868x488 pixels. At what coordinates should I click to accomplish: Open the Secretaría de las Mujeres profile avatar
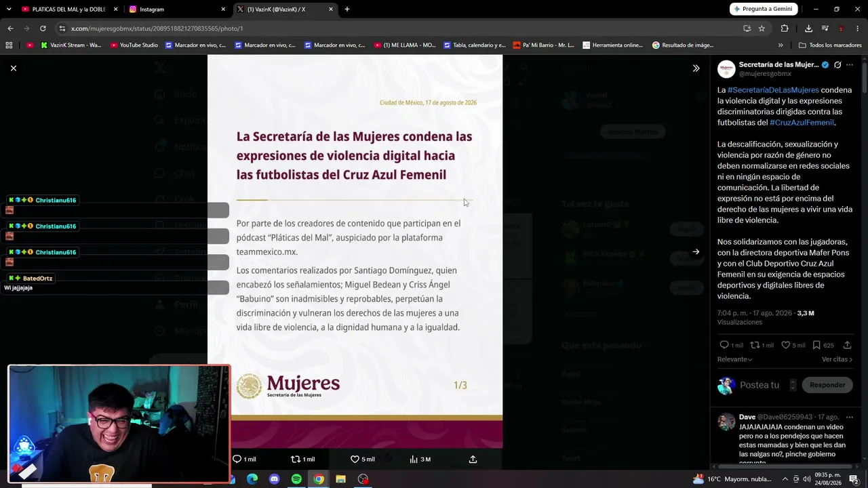726,69
